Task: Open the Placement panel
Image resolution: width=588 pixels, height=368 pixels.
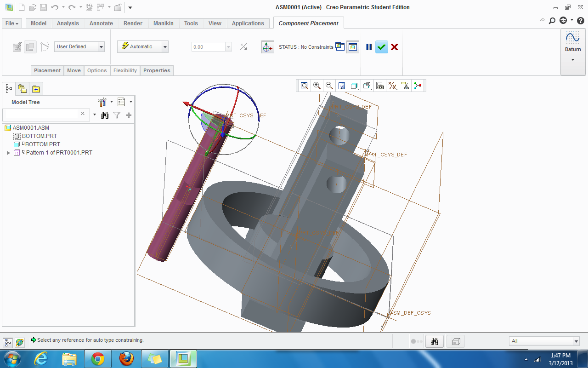Action: click(x=47, y=70)
